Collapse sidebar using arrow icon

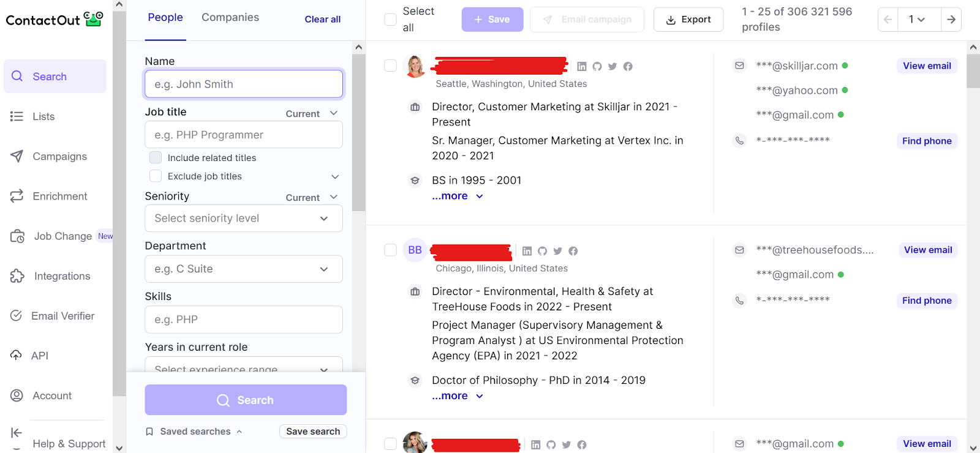pos(17,433)
